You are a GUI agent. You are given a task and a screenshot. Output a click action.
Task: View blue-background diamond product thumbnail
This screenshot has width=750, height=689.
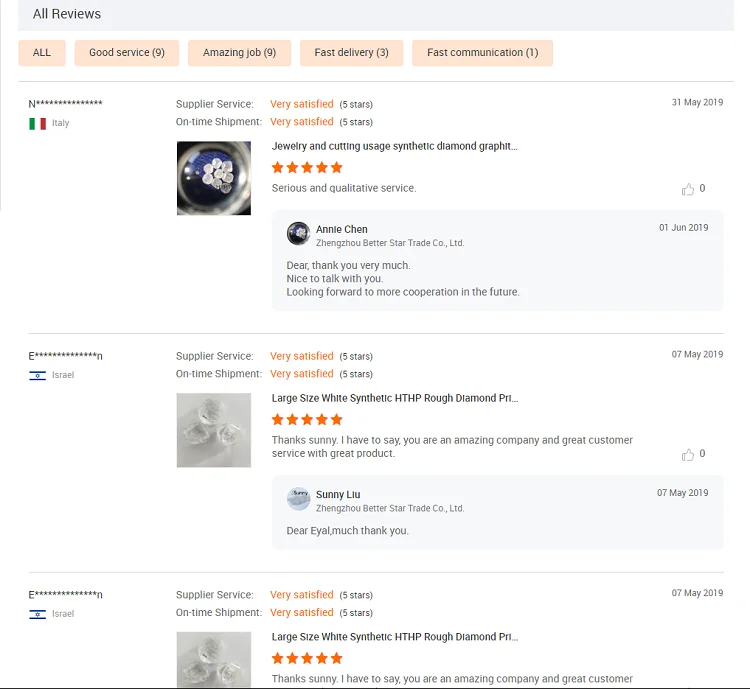(x=214, y=178)
